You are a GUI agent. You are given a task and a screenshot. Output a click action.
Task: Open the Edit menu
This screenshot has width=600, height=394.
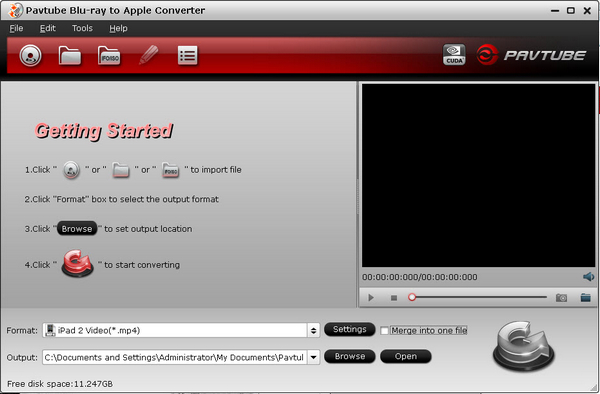click(x=48, y=28)
